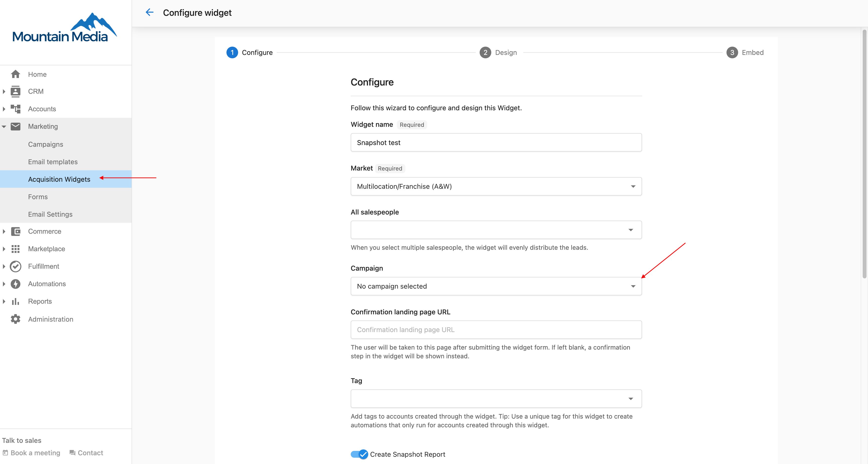Open the Marketplace grid icon

tap(16, 249)
